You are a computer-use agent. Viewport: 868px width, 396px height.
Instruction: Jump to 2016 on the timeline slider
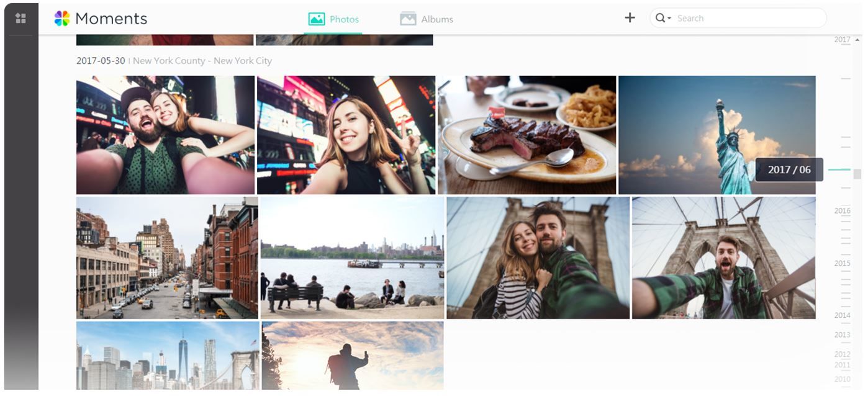[843, 210]
